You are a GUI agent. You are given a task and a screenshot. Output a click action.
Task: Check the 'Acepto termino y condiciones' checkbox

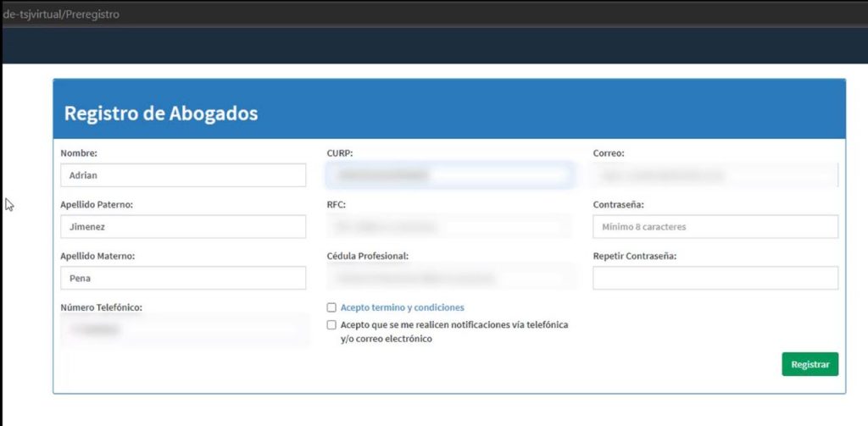pyautogui.click(x=331, y=307)
